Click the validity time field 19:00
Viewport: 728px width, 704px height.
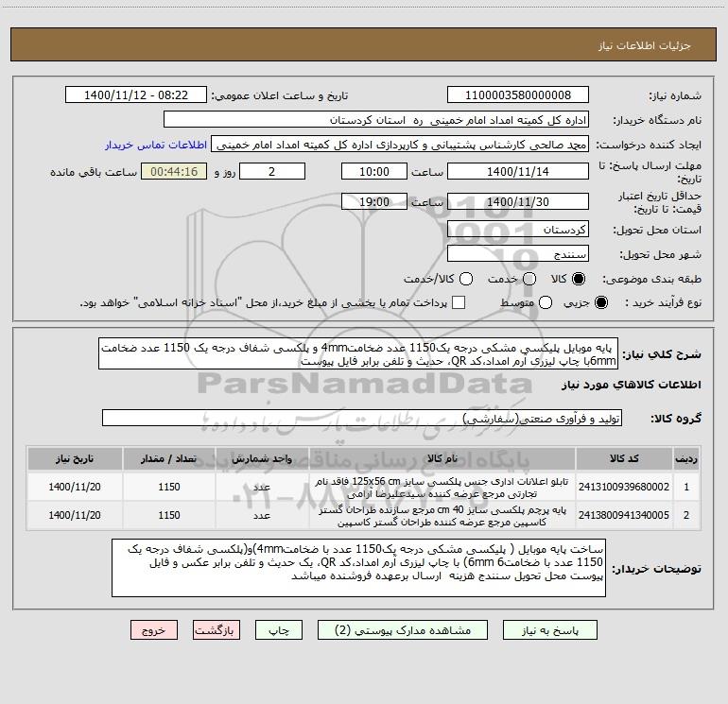(x=374, y=201)
